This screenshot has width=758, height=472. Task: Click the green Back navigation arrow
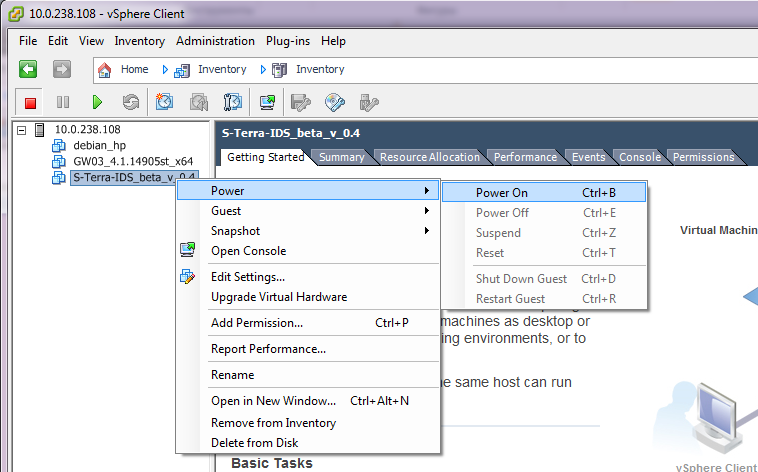28,69
